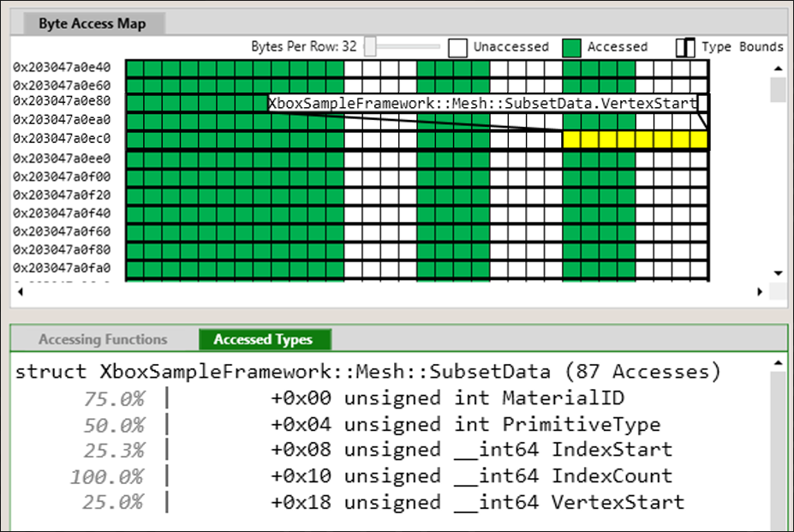Click the byte map vertical scrollbar thumb
Screen dimensions: 794x532
778,90
